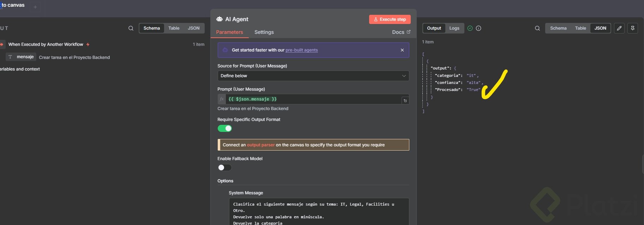Click the search icon in the input panel
Screen dimensions: 644x225
[131, 28]
